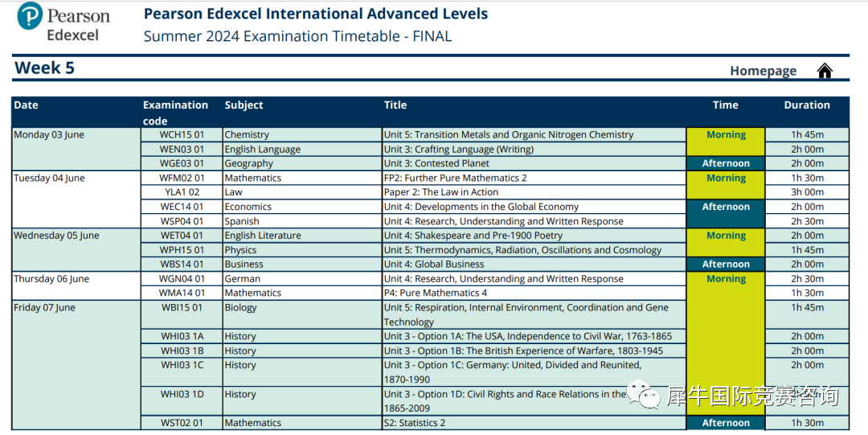Viewport: 868px width, 435px height.
Task: Click Tuesday's Morning time cell
Action: (726, 185)
